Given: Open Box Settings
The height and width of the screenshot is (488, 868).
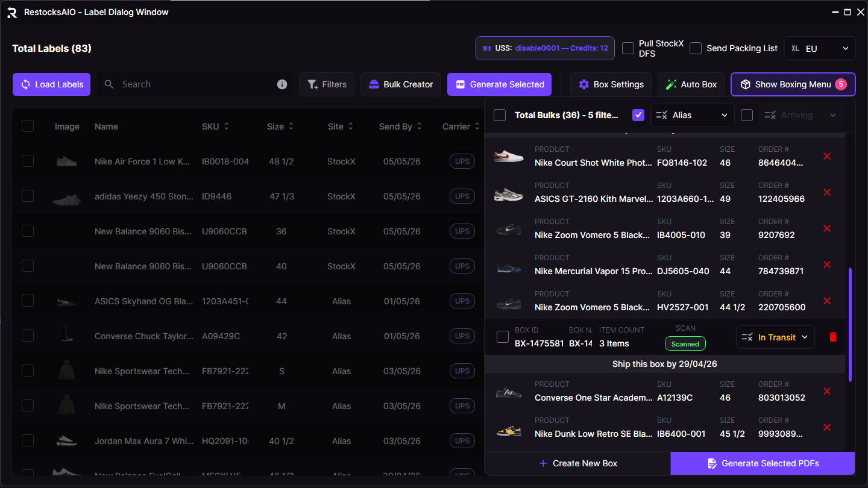Looking at the screenshot, I should [x=611, y=84].
